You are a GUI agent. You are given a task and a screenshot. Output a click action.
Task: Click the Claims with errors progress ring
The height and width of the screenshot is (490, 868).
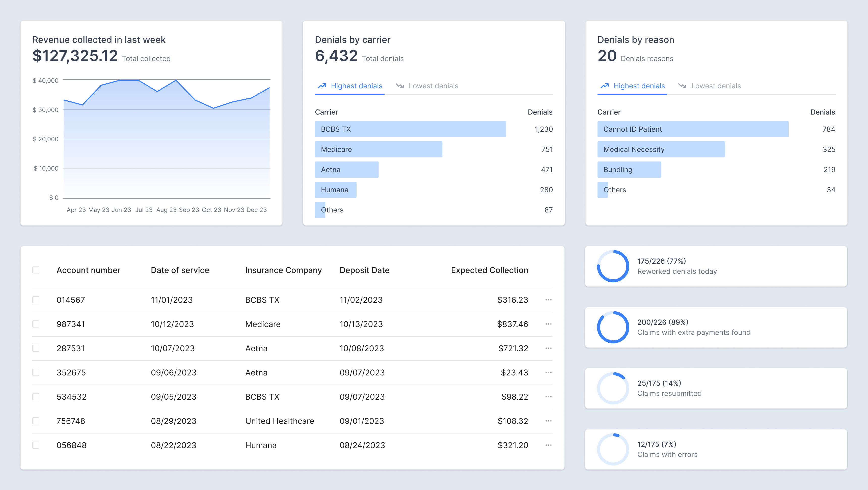click(613, 449)
